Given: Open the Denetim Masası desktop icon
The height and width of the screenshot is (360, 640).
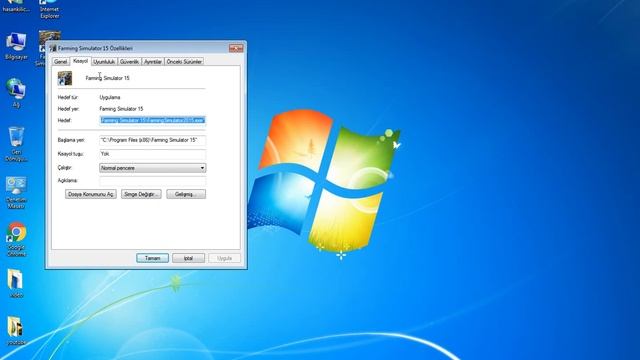Looking at the screenshot, I should tap(16, 193).
